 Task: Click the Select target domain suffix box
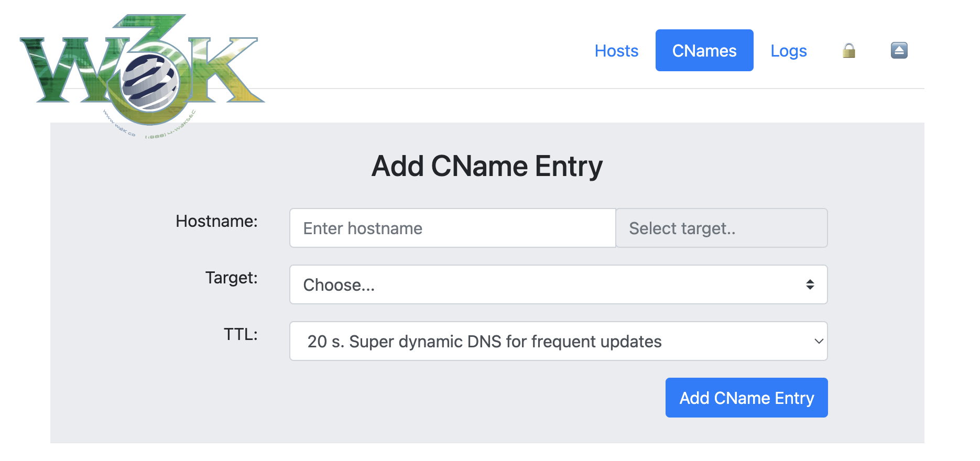coord(721,228)
